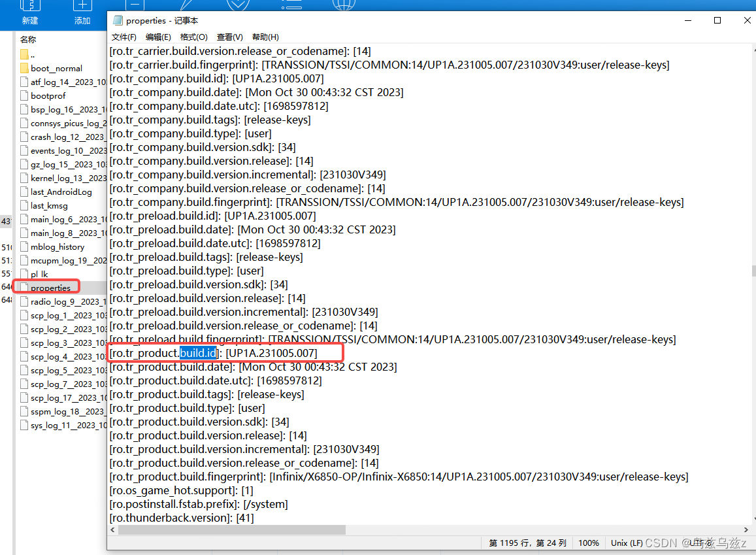The height and width of the screenshot is (555, 756).
Task: Click the 名称 column header
Action: [28, 39]
